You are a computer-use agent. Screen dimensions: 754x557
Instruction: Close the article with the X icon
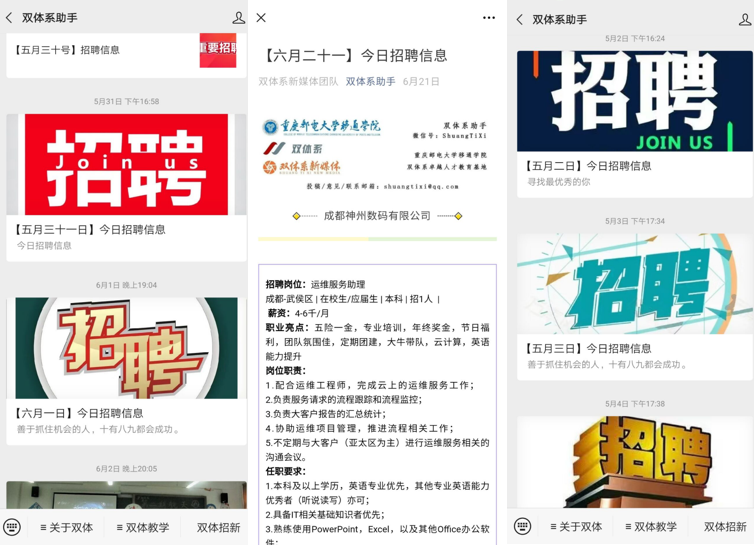[x=261, y=18]
